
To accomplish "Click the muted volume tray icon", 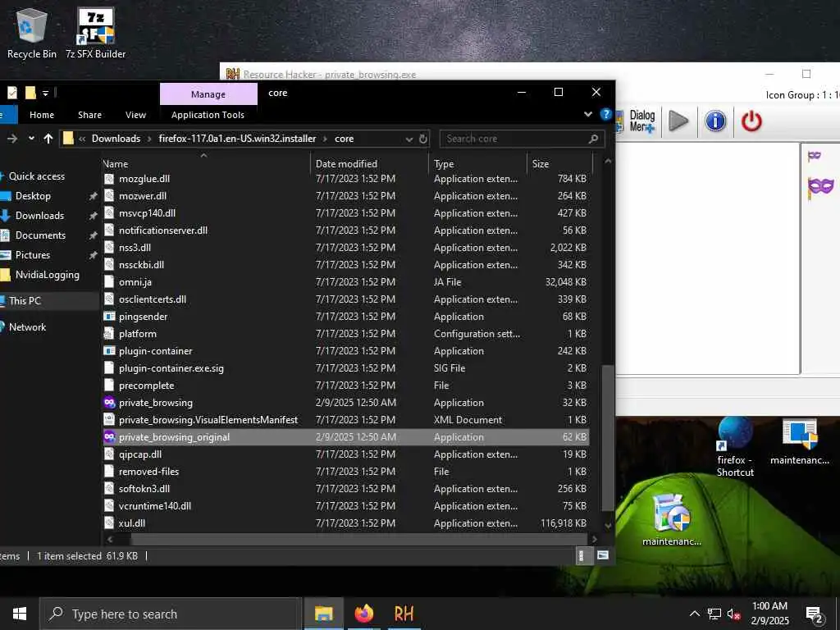I will pos(734,614).
